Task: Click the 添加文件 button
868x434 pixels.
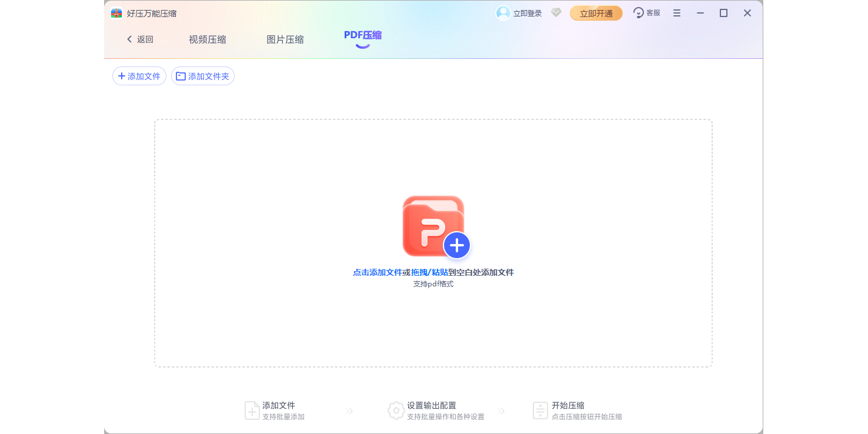Action: click(139, 76)
